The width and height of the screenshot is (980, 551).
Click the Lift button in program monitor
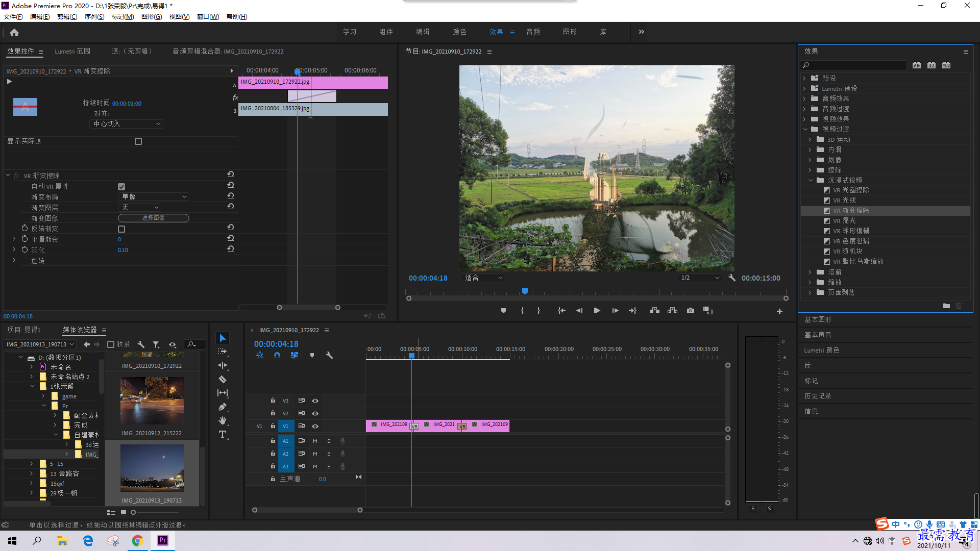click(x=654, y=311)
